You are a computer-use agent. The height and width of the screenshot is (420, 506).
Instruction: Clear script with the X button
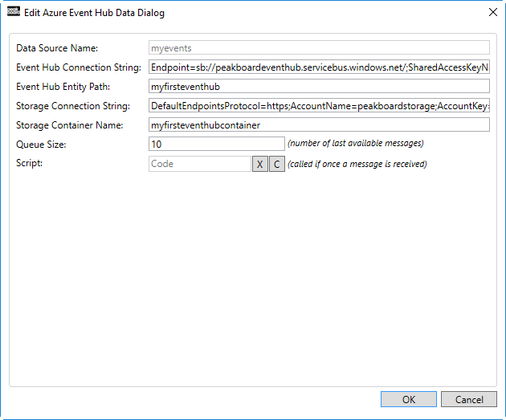(x=260, y=164)
